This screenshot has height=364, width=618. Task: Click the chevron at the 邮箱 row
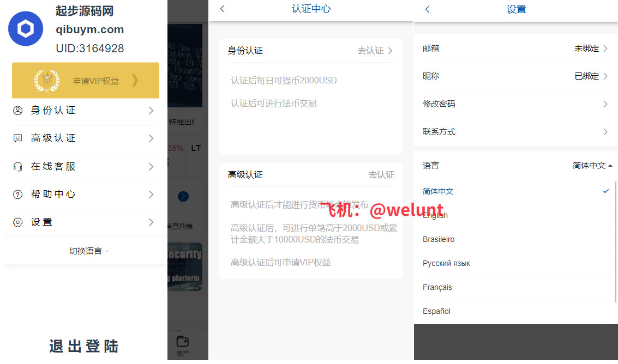point(605,48)
